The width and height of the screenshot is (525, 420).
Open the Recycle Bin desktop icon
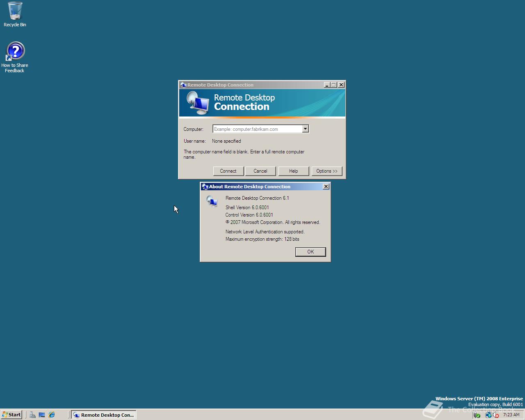(x=15, y=14)
